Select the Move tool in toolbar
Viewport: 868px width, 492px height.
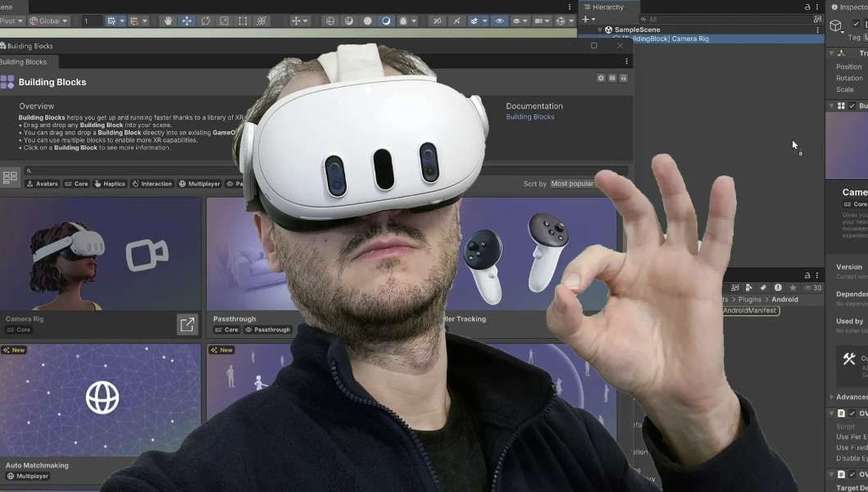coord(187,20)
